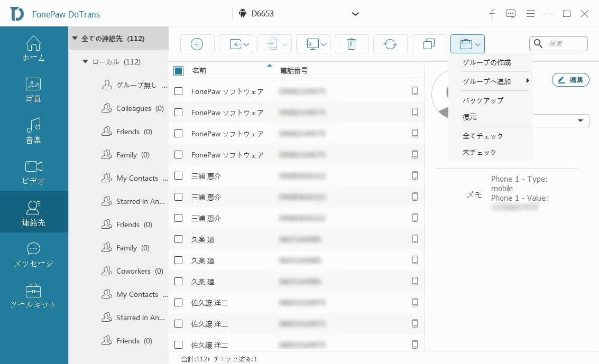Screen dimensions: 599x364
Task: Open the 音楽 (Music) section
Action: pos(34,131)
